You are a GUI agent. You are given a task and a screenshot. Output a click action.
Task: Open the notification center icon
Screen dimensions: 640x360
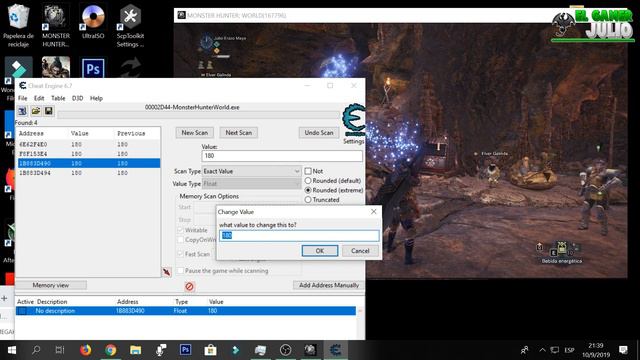[623, 350]
